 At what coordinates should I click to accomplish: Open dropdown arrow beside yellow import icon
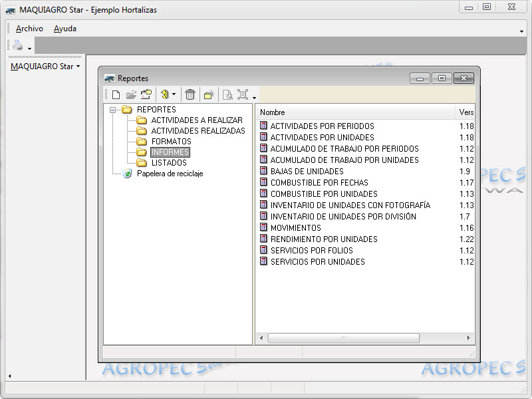174,94
